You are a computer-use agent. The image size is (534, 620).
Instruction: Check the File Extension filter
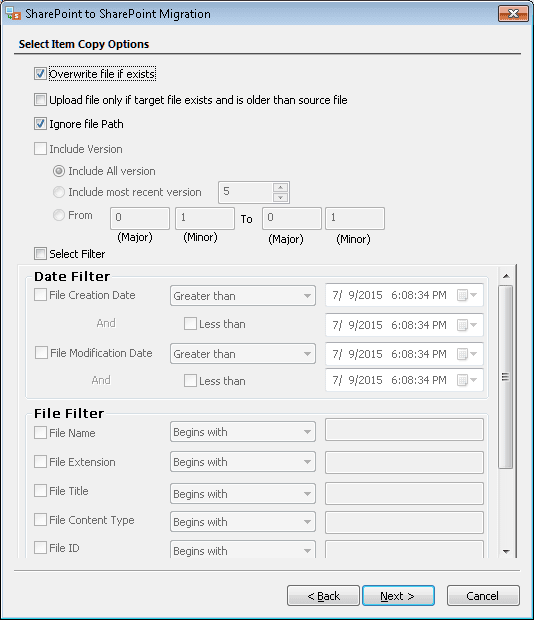40,461
